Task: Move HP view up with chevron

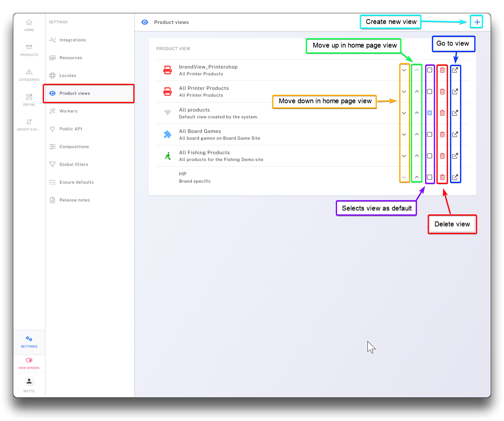Action: coord(417,177)
